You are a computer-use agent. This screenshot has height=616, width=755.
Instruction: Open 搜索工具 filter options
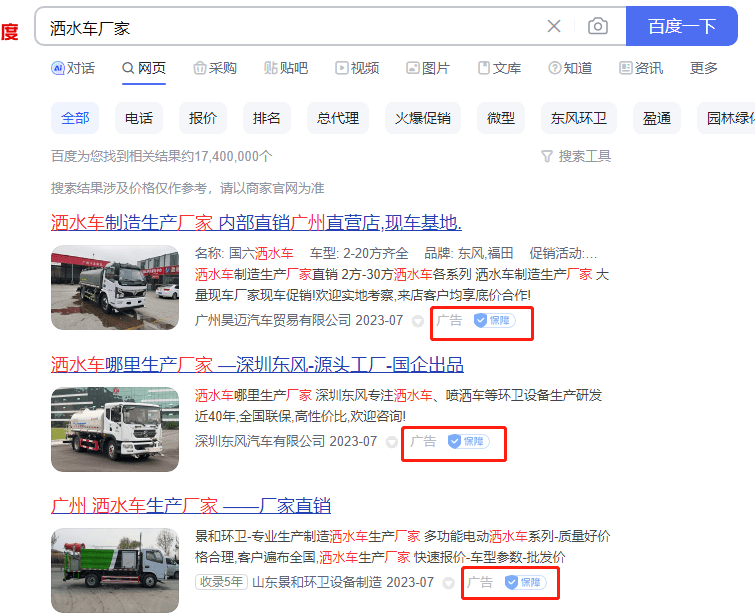[576, 156]
